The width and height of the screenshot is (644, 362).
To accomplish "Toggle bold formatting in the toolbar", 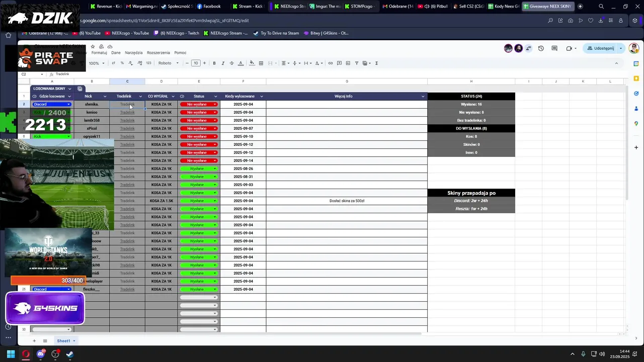I will point(214,63).
